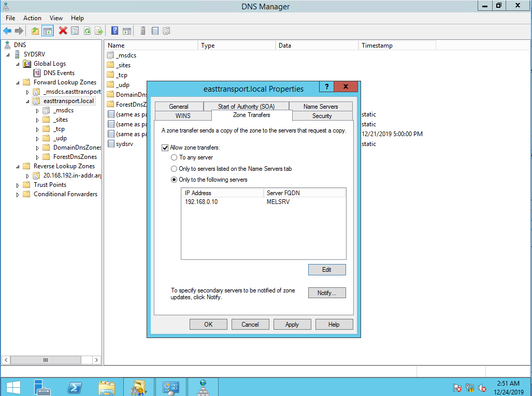Click the Edit button below the server list
Viewport: 532px width, 396px height.
click(327, 269)
